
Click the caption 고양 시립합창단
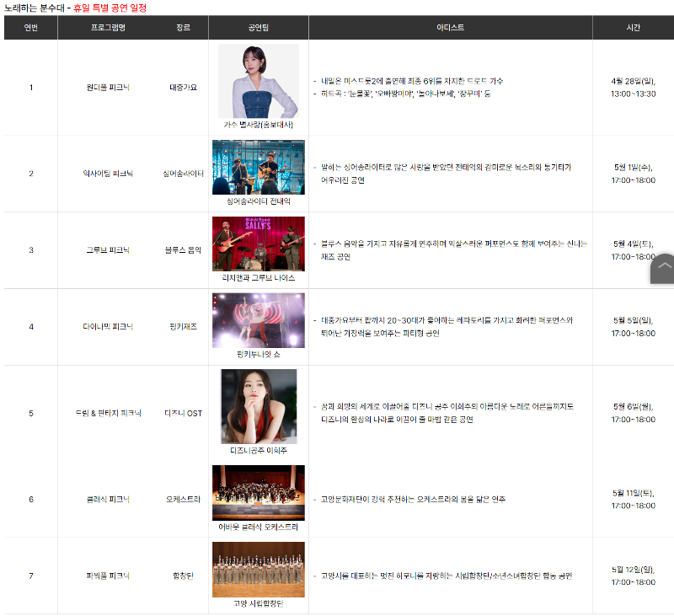point(259,603)
